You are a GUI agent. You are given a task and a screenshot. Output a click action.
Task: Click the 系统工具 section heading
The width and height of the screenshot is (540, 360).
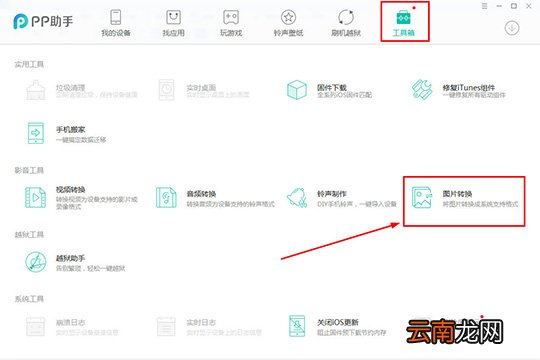pos(29,299)
